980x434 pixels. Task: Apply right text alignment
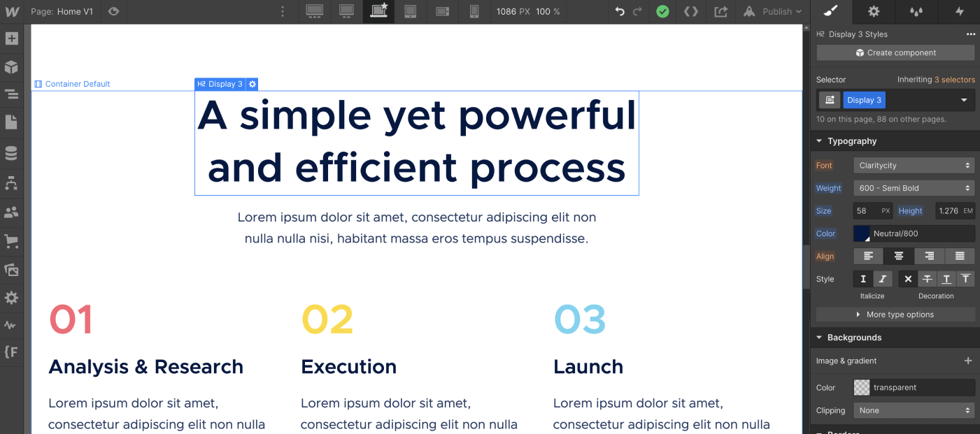(x=929, y=256)
